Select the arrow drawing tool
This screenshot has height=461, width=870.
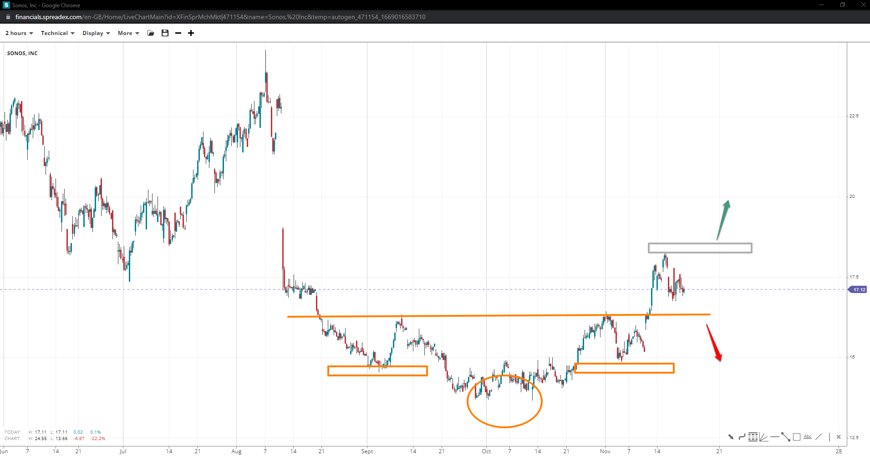point(731,437)
